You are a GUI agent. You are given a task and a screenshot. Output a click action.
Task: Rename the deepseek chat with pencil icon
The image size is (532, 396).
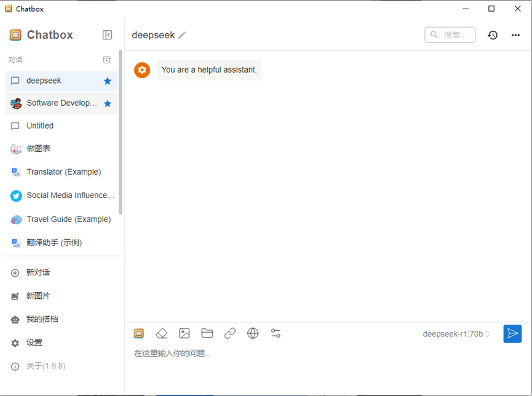point(180,35)
